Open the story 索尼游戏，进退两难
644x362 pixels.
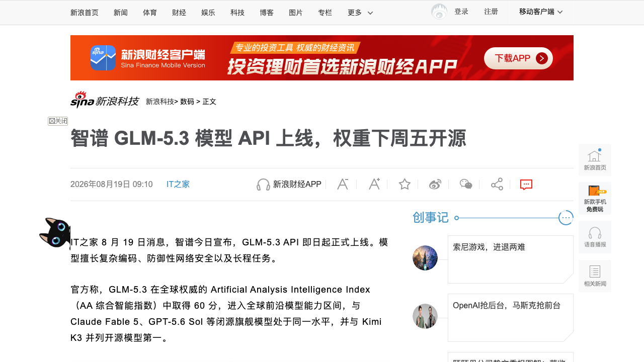coord(489,247)
